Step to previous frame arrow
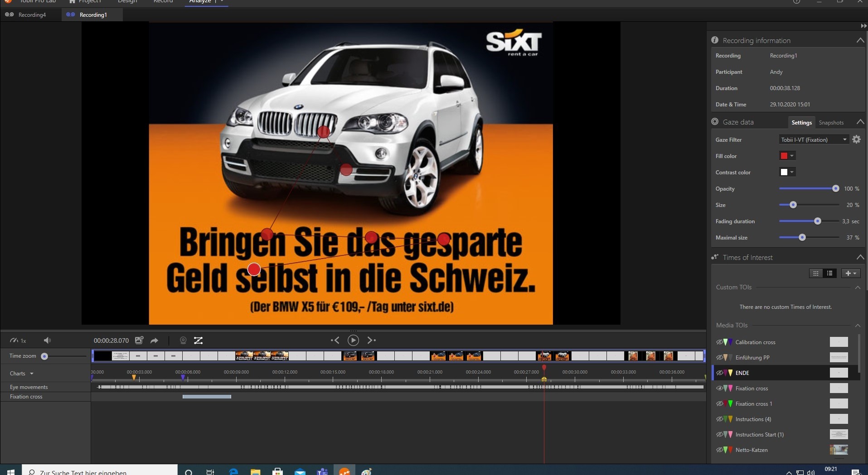This screenshot has height=475, width=868. pyautogui.click(x=335, y=340)
